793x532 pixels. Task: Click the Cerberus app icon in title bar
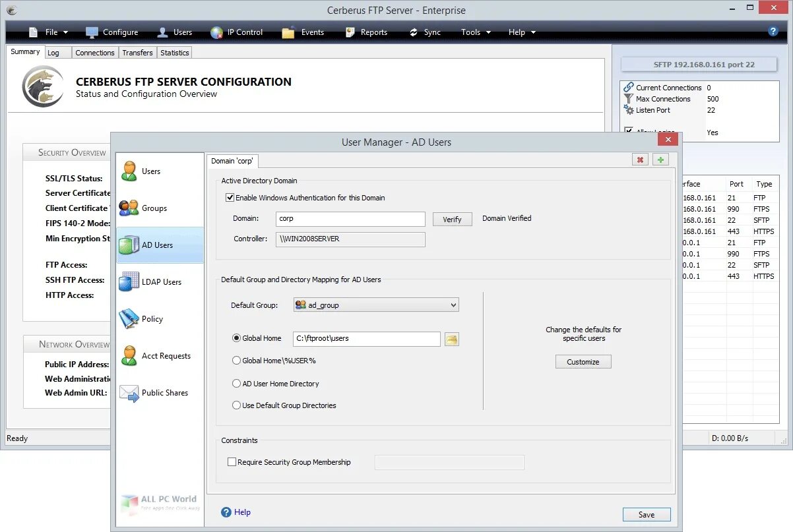(11, 10)
